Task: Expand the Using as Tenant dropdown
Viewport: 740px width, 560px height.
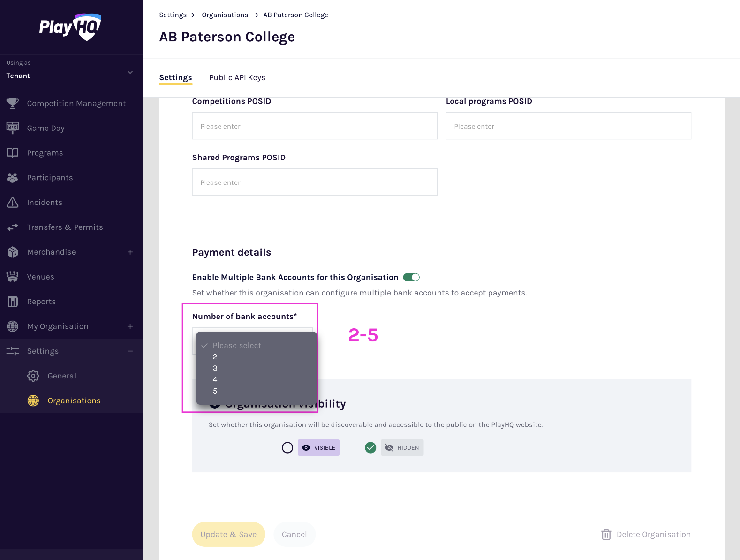Action: click(130, 72)
